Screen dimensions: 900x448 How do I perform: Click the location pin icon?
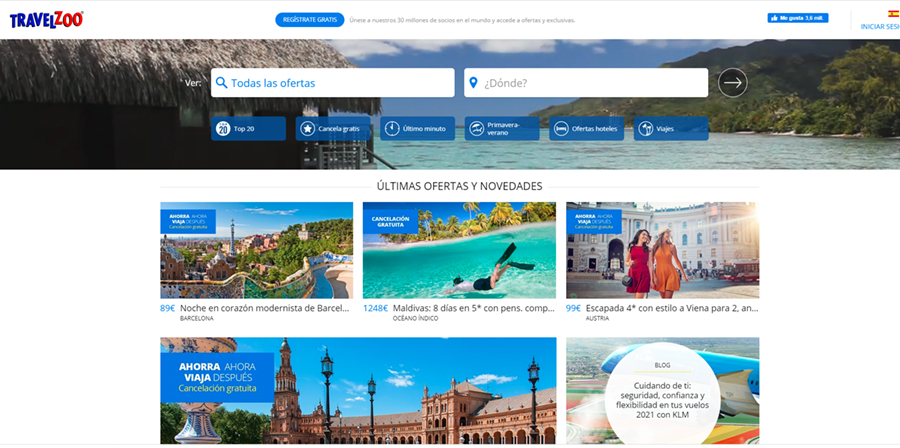pyautogui.click(x=474, y=83)
